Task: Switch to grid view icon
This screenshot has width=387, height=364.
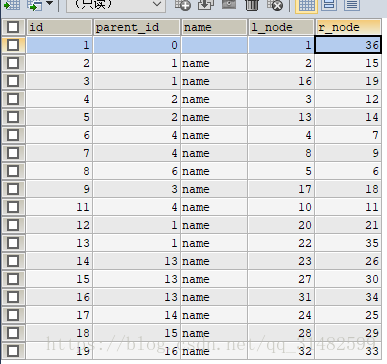Action: click(x=306, y=5)
